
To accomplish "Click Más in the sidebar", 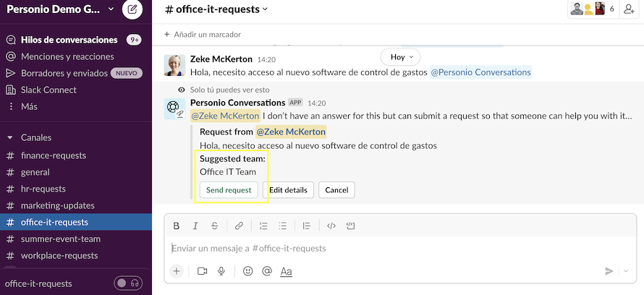I will [x=29, y=106].
